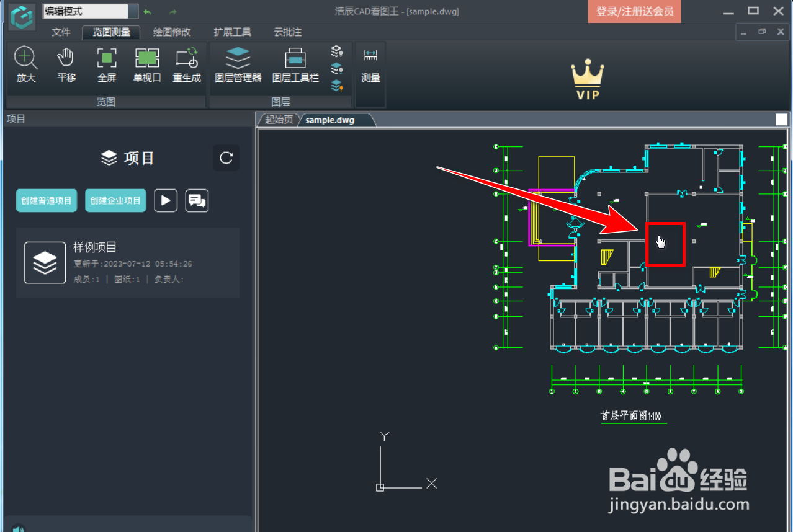
Task: Click 登录/注册送会员 login button
Action: 634,11
